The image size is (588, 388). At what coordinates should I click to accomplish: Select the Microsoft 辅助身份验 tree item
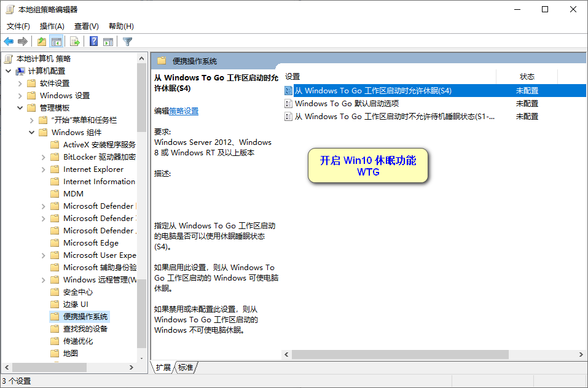coord(100,268)
